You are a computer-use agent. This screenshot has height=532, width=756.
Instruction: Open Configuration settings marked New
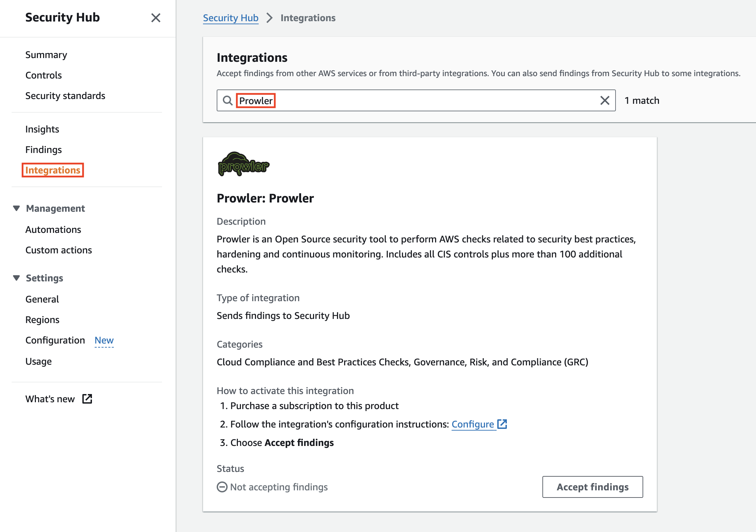coord(55,340)
